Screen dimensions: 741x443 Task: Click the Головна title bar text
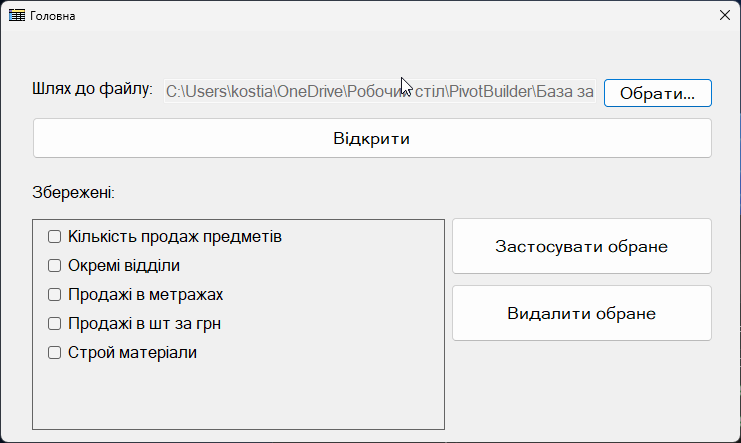point(52,16)
